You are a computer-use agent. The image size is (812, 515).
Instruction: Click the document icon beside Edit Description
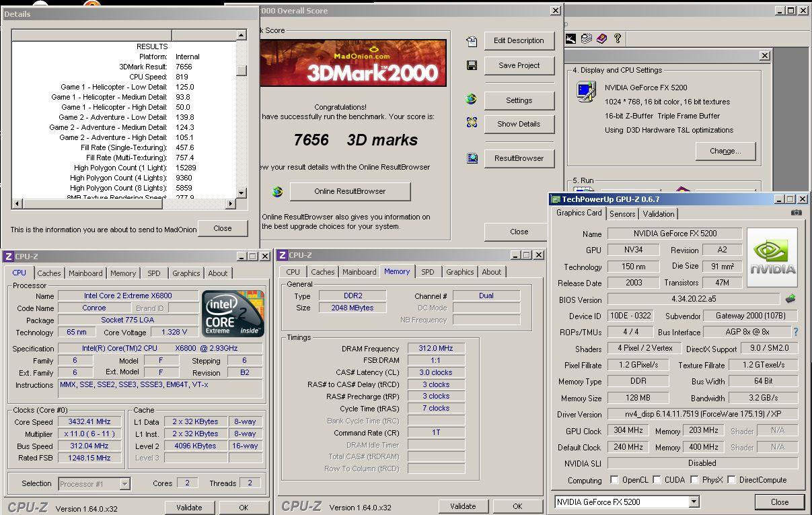click(x=472, y=41)
